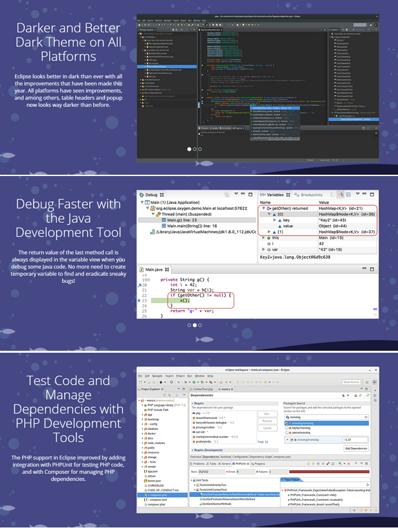The width and height of the screenshot is (398, 532).
Task: Switch to the Breakpoints tab
Action: [x=309, y=195]
